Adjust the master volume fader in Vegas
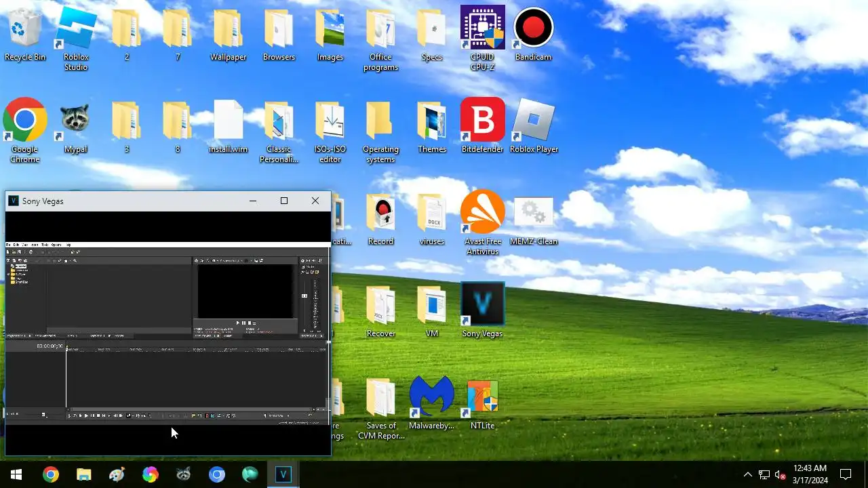Image resolution: width=868 pixels, height=488 pixels. pyautogui.click(x=304, y=296)
